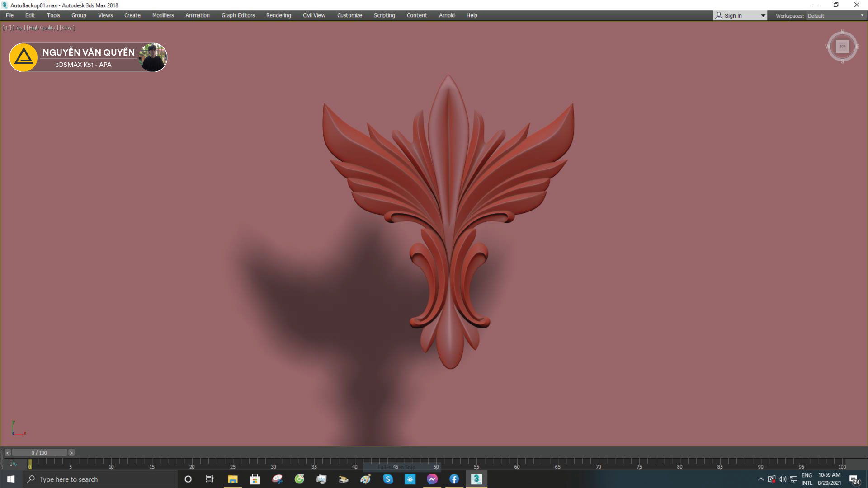868x488 pixels.
Task: Open the [Top] viewport view menu
Action: coord(19,28)
